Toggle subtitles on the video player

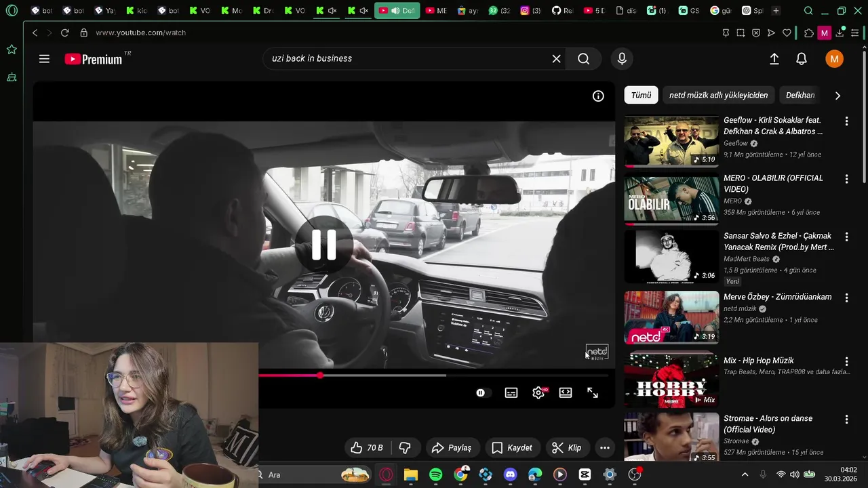[x=511, y=393]
